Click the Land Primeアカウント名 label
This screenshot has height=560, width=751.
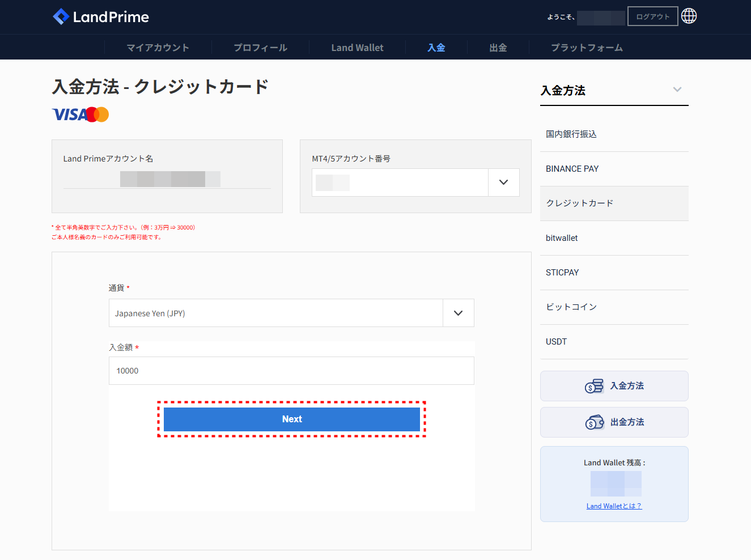(108, 159)
